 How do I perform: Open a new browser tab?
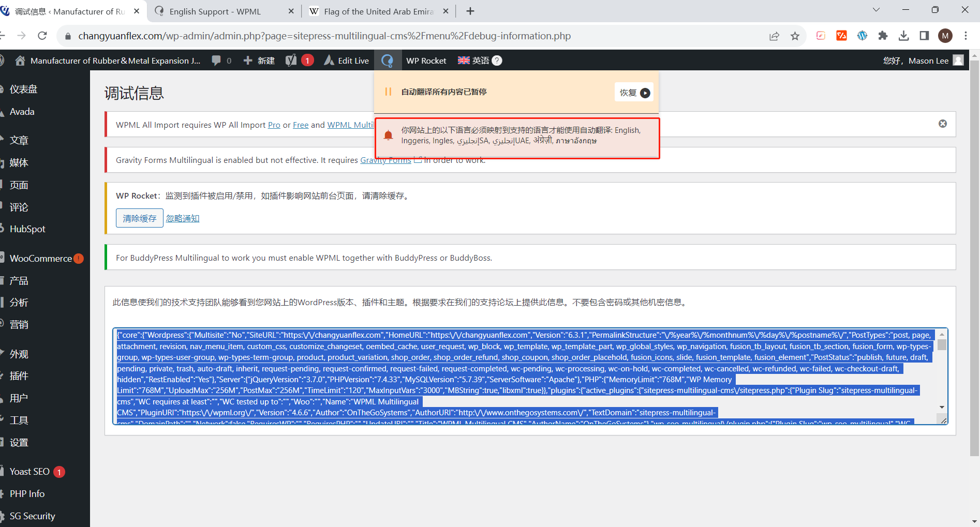470,11
